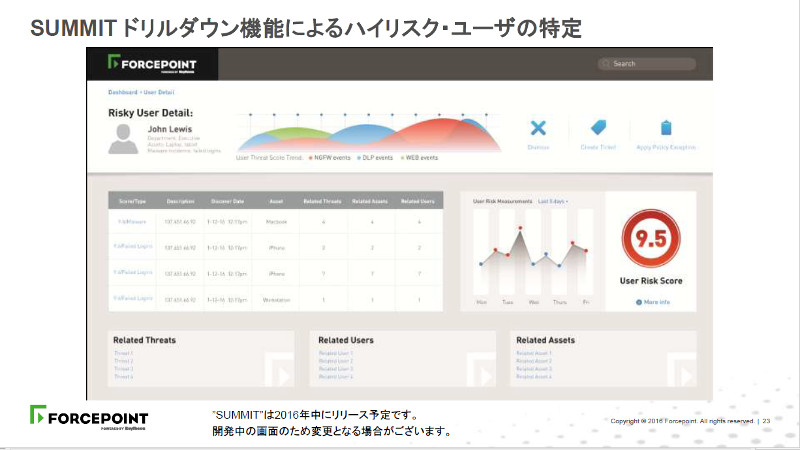Screen dimensions: 800x450
Task: Click the Dismiss label
Action: click(x=538, y=147)
